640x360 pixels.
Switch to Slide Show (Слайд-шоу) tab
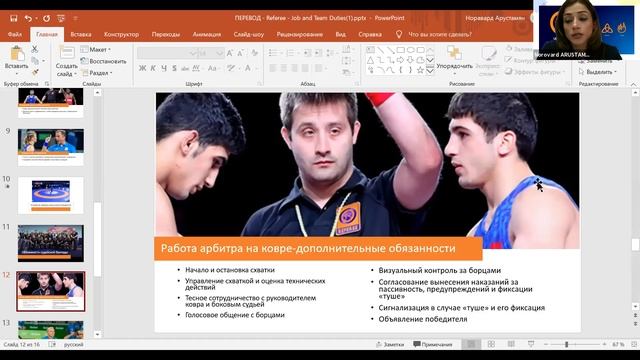(x=249, y=34)
